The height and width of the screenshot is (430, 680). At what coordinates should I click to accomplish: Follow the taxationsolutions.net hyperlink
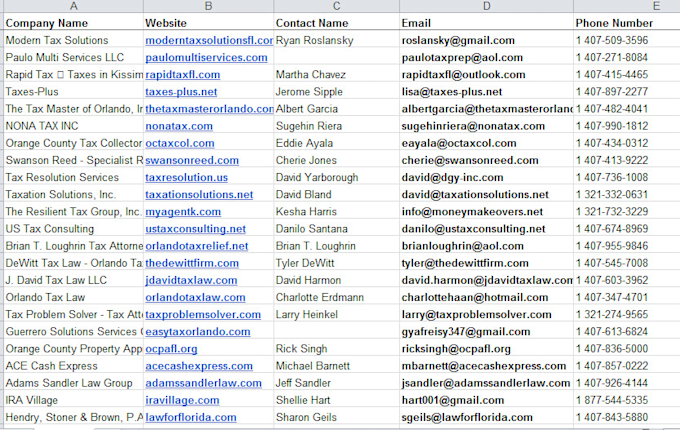[x=199, y=195]
